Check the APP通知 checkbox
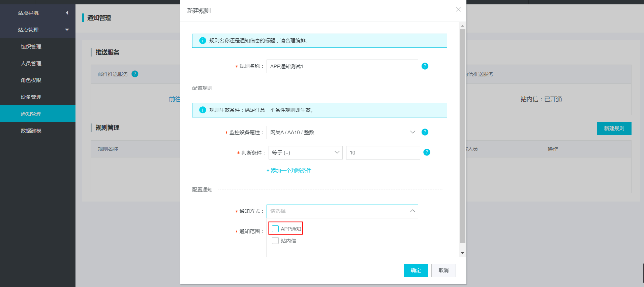 pyautogui.click(x=275, y=229)
